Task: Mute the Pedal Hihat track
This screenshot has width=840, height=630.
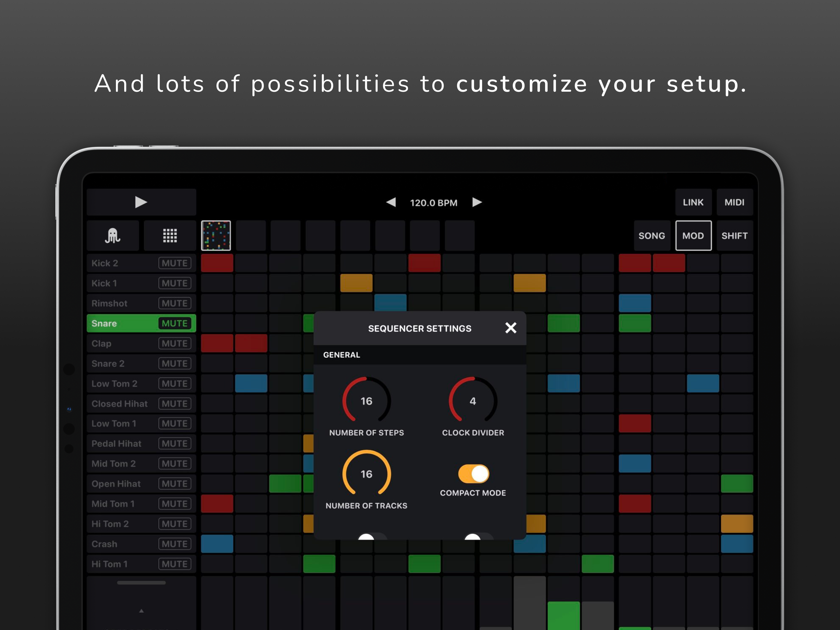Action: pyautogui.click(x=175, y=444)
